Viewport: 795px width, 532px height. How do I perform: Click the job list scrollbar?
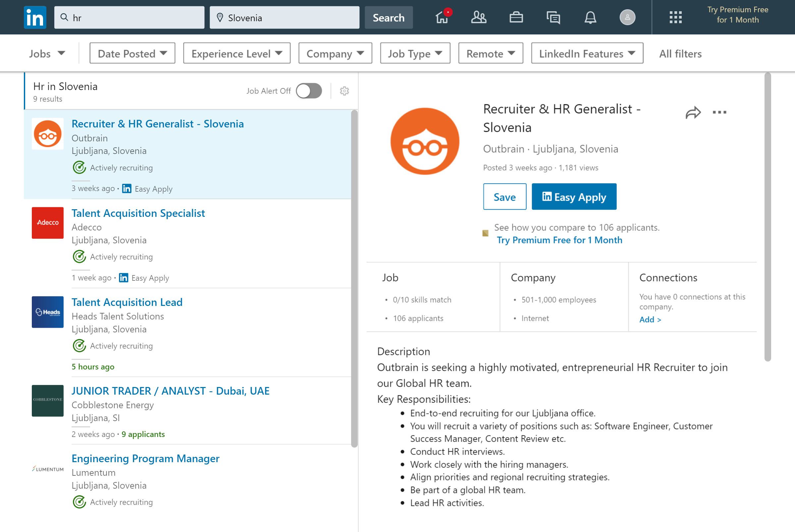coord(354,278)
